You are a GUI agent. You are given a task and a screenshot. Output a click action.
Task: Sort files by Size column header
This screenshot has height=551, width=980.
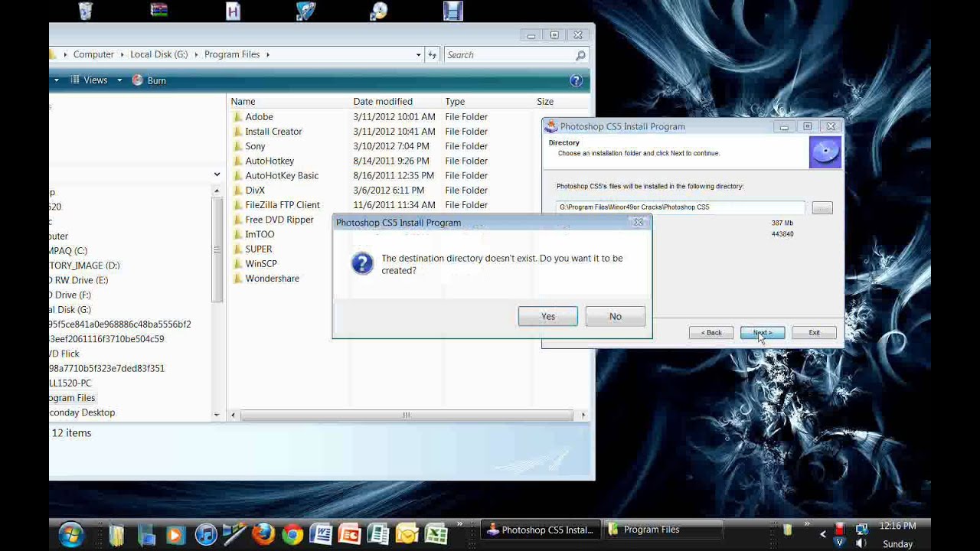tap(545, 102)
